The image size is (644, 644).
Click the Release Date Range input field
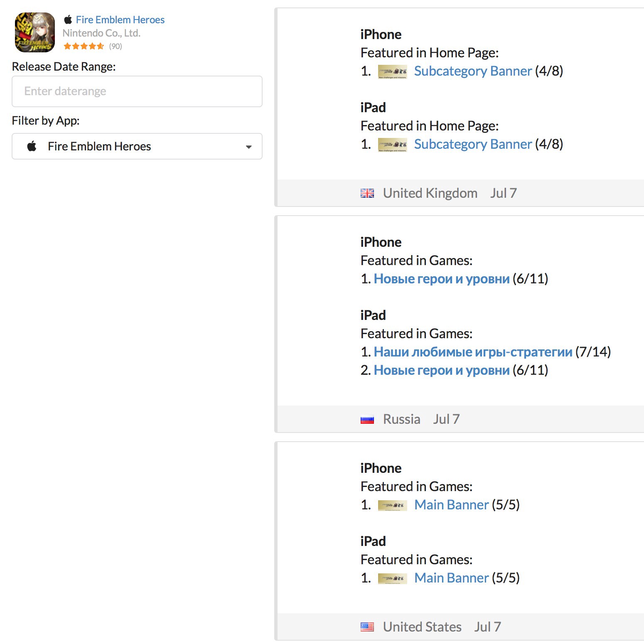[137, 91]
